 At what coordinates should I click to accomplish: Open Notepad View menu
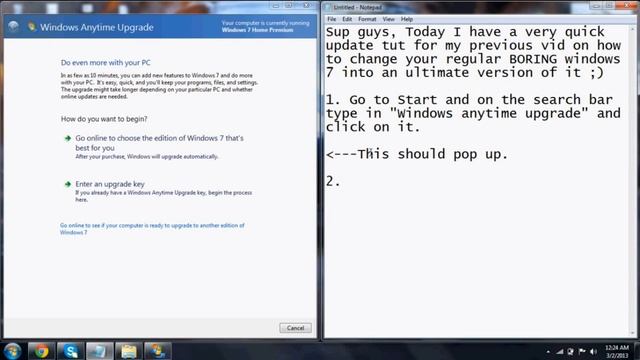coord(388,19)
